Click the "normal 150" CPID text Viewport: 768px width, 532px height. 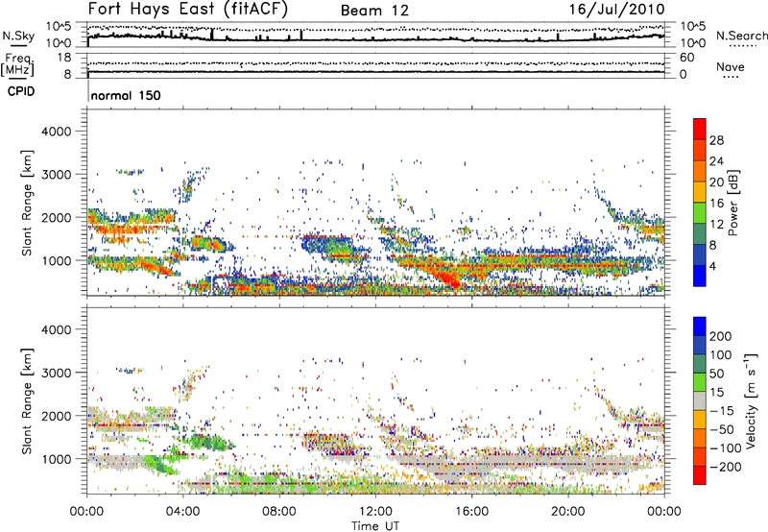[x=126, y=95]
